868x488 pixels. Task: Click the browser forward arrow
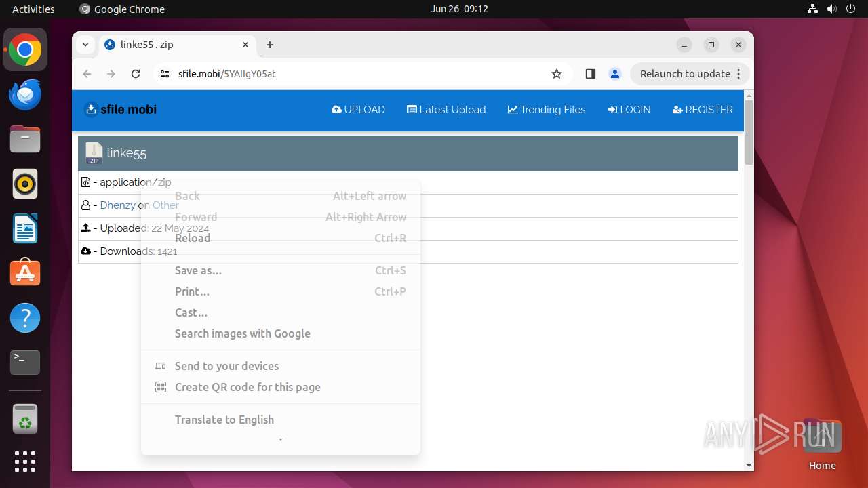point(111,74)
